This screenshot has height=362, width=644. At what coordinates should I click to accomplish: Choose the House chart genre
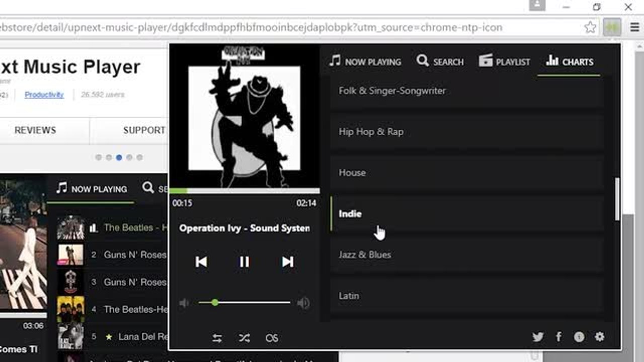pyautogui.click(x=467, y=172)
